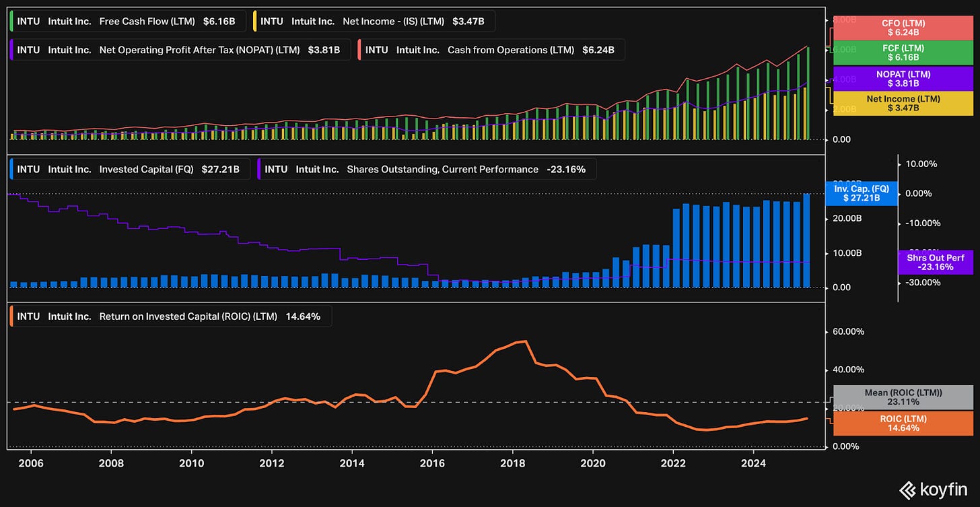Click the yellow Net Income (LTM) axis tag
980x507 pixels.
[x=904, y=103]
